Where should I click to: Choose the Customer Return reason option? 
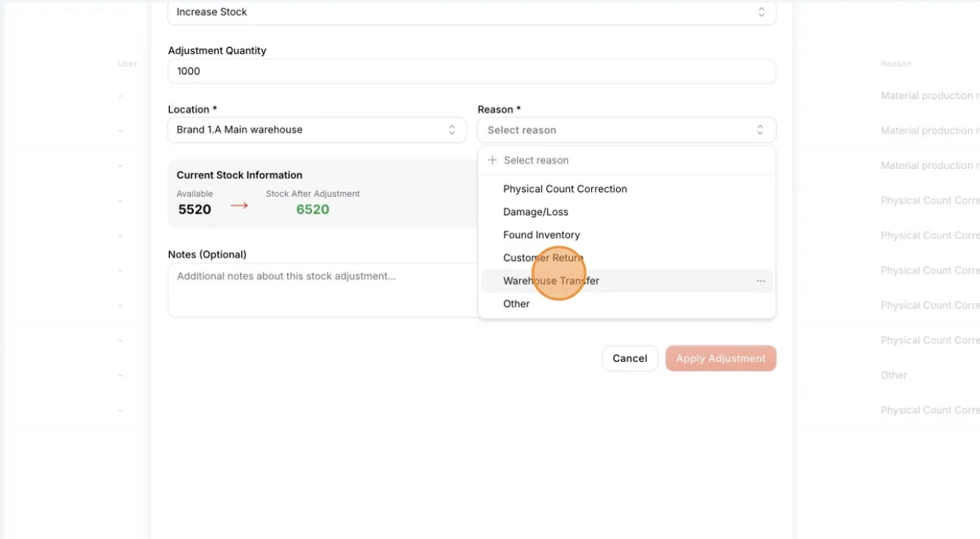coord(626,258)
